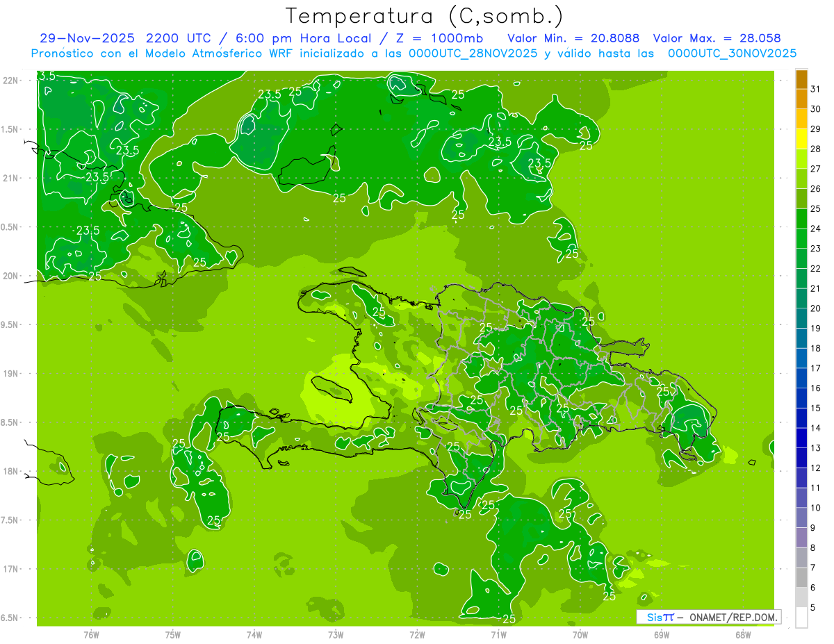Click the '22N' latitude axis label
This screenshot has width=834, height=644.
[x=10, y=80]
